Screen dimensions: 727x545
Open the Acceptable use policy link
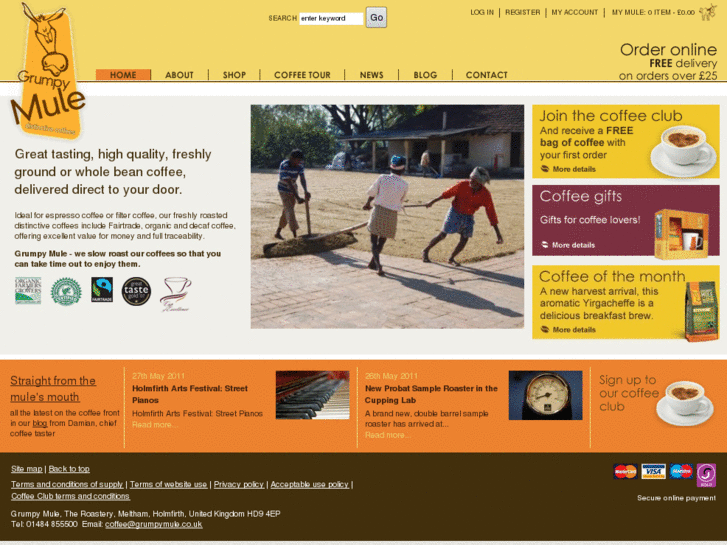310,484
